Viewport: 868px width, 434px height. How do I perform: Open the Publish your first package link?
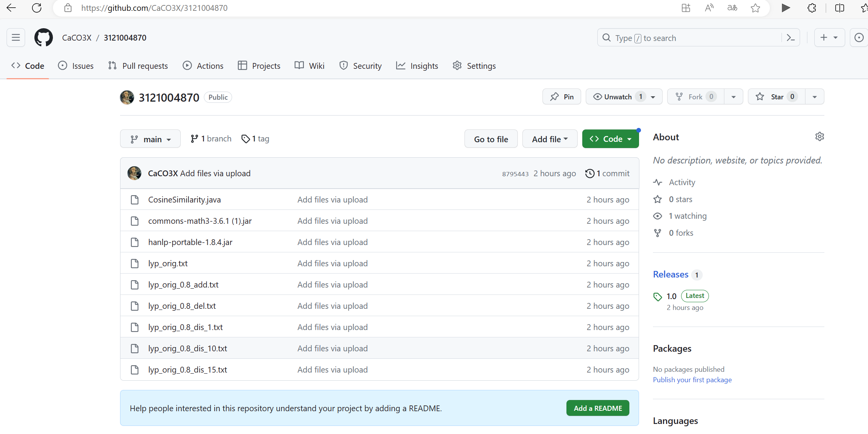click(692, 380)
